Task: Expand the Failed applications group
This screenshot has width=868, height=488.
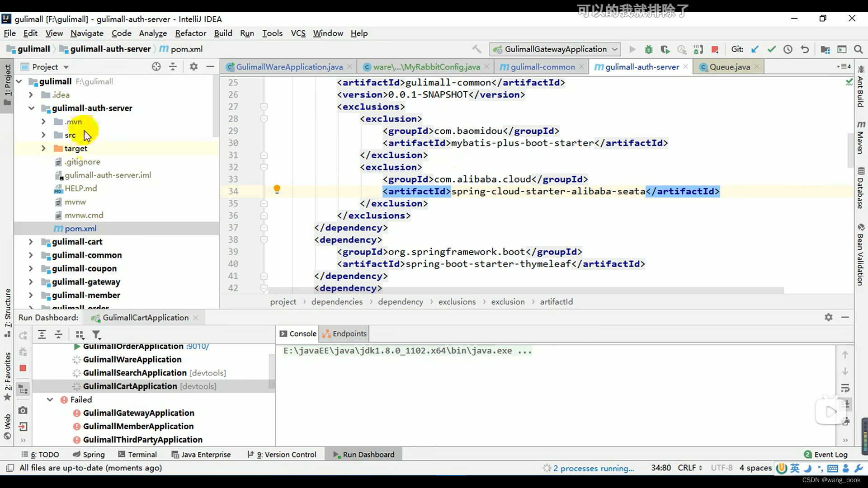Action: [49, 399]
